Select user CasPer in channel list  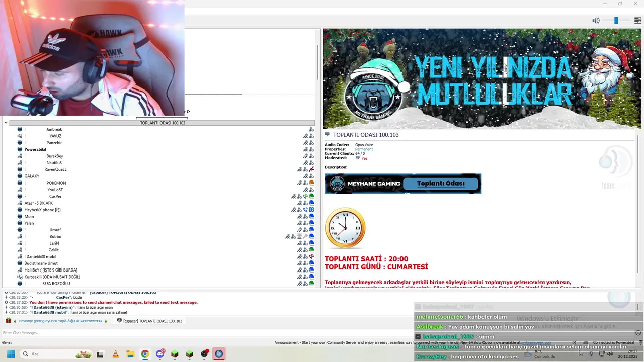tap(55, 196)
